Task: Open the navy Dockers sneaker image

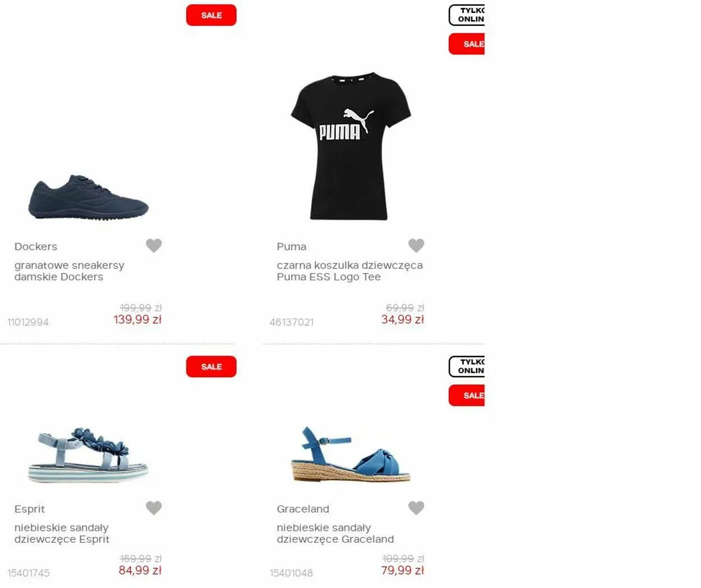Action: coord(88,198)
